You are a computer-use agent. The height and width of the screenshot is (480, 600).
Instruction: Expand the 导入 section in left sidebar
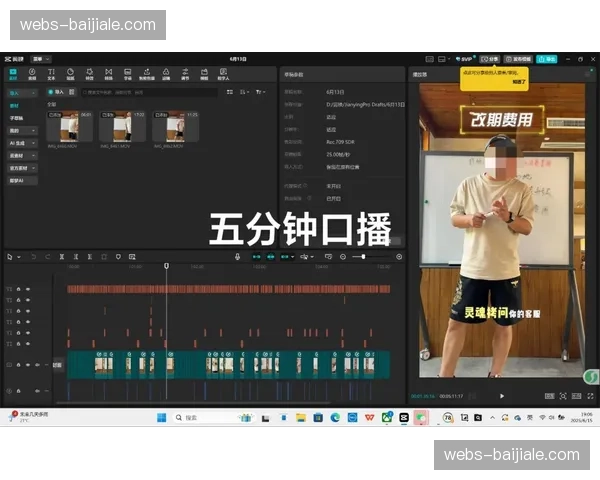23,93
